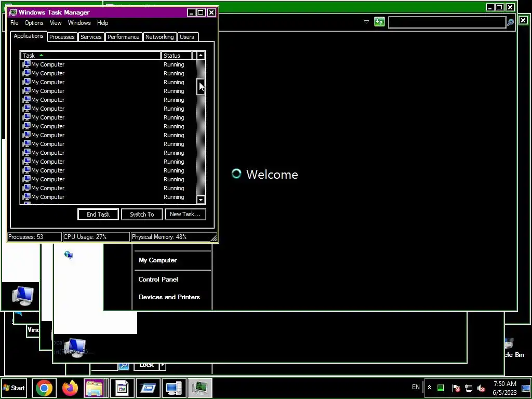This screenshot has width=532, height=399.
Task: Click the document-page taskbar icon beside File Explorer
Action: tap(122, 388)
